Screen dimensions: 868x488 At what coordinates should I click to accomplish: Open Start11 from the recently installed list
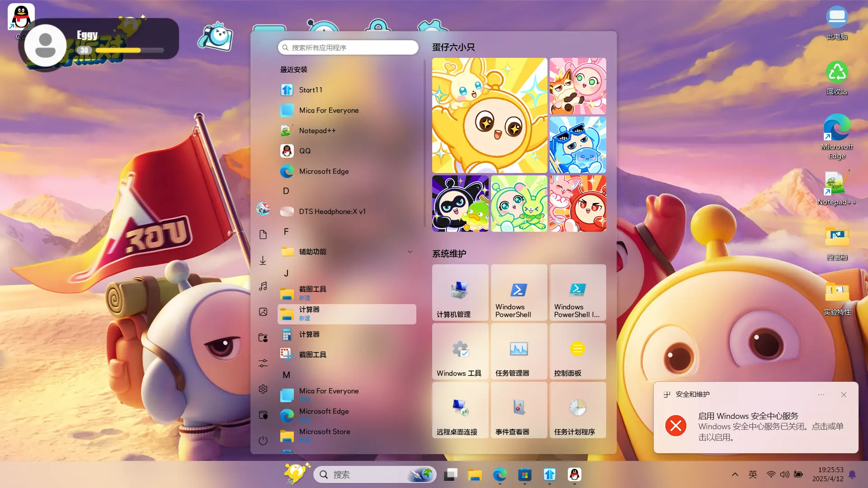pyautogui.click(x=347, y=90)
